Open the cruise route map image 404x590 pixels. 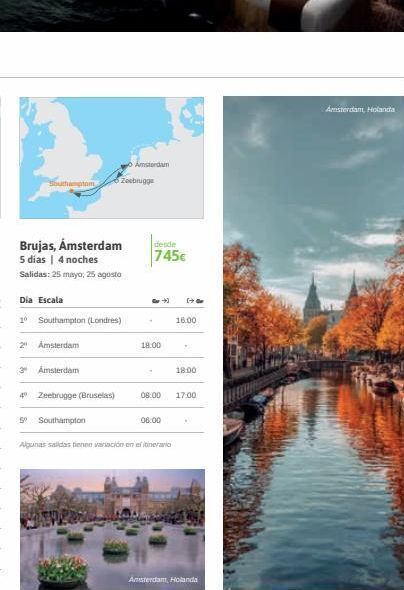coord(112,158)
